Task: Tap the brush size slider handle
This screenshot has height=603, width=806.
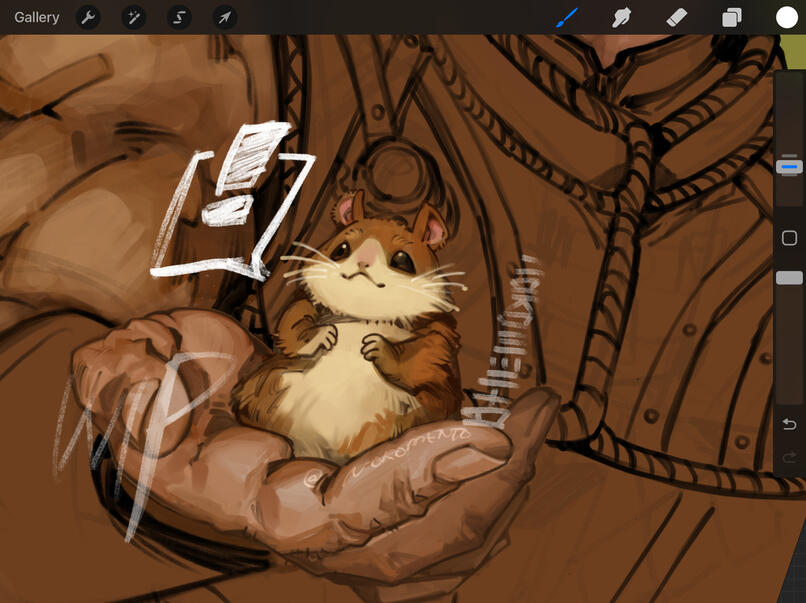Action: pyautogui.click(x=789, y=164)
